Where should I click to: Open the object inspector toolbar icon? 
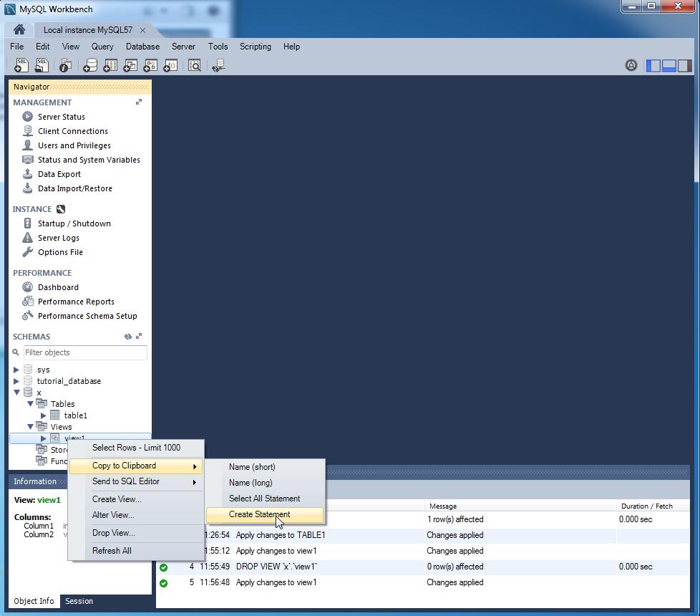click(x=65, y=65)
